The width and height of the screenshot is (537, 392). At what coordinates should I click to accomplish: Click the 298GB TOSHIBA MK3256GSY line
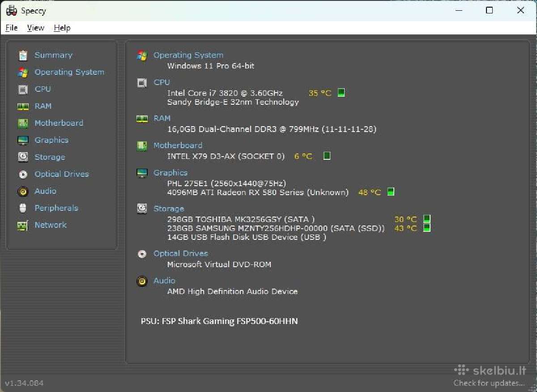[241, 219]
